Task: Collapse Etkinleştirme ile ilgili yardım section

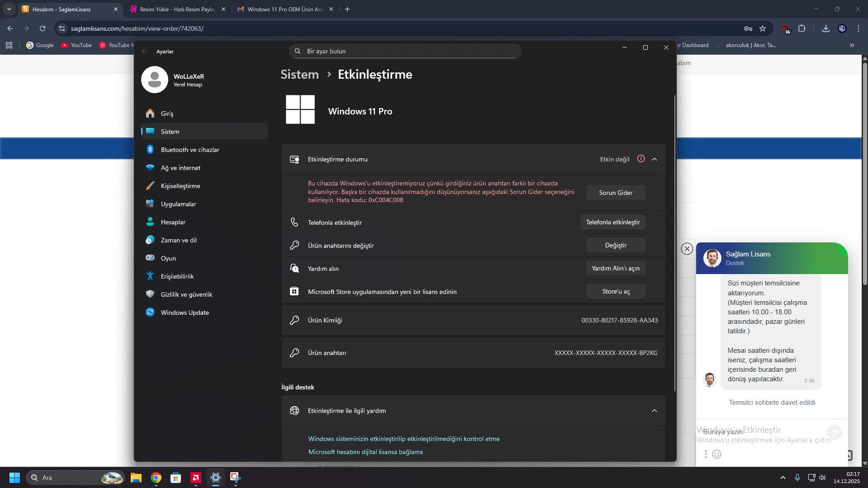Action: click(655, 411)
